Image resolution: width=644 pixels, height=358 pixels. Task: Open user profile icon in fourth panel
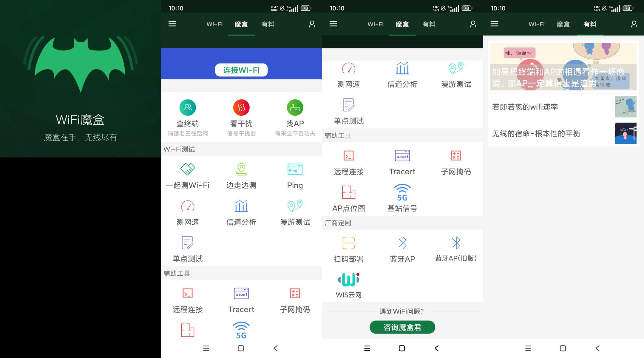click(x=634, y=24)
